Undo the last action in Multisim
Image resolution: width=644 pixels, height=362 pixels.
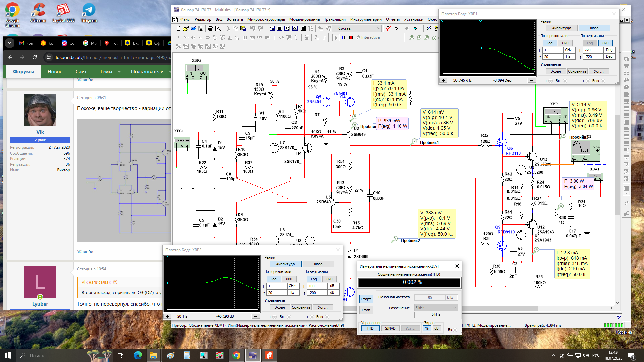253,28
